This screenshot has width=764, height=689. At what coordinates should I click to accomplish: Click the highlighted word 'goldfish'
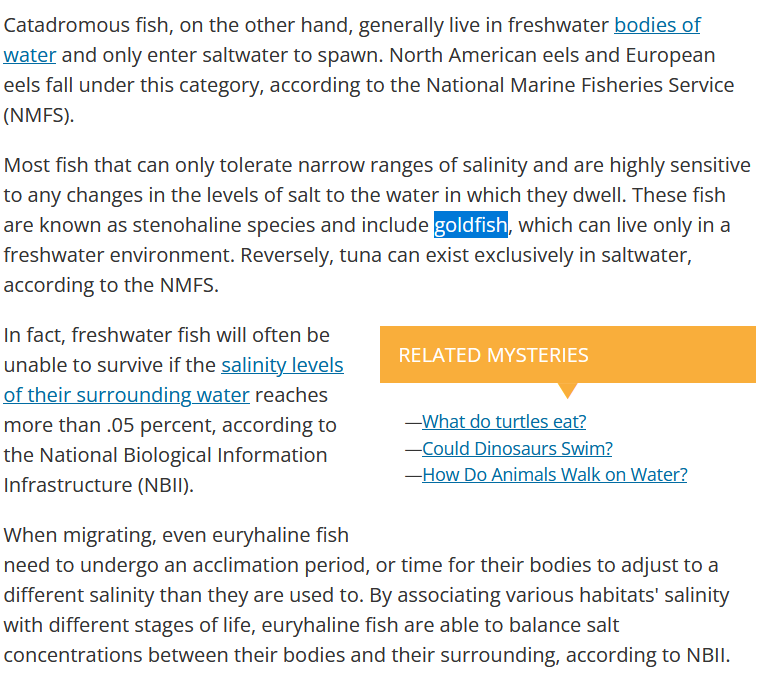coord(471,225)
